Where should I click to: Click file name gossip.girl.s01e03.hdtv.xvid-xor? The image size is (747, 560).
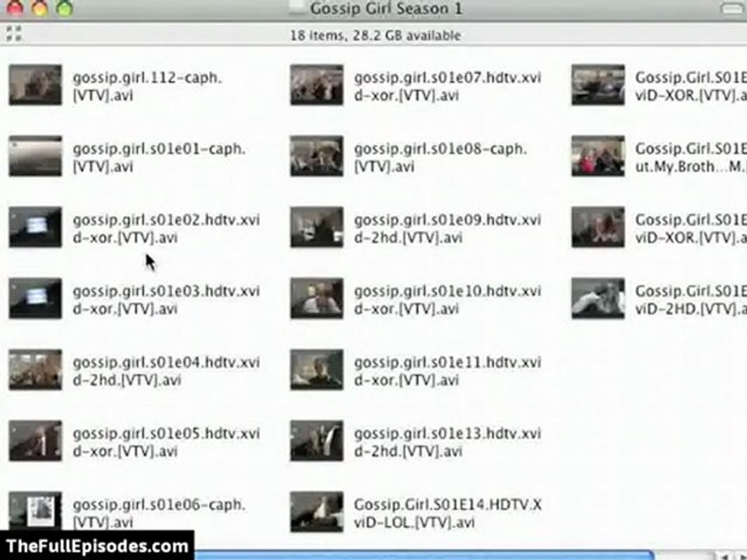pos(166,300)
